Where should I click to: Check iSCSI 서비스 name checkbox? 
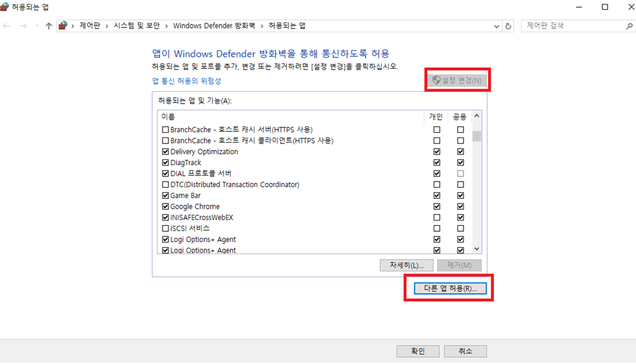pos(165,228)
